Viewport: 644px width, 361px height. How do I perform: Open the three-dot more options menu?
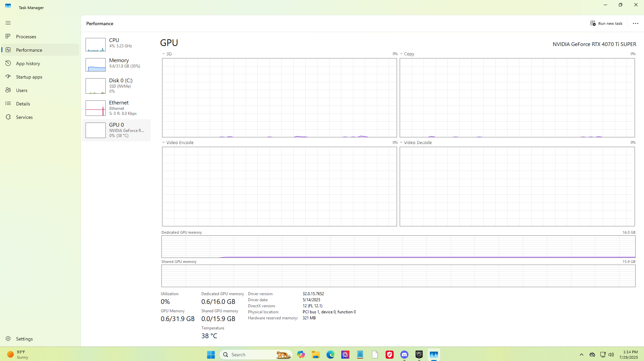coord(635,23)
